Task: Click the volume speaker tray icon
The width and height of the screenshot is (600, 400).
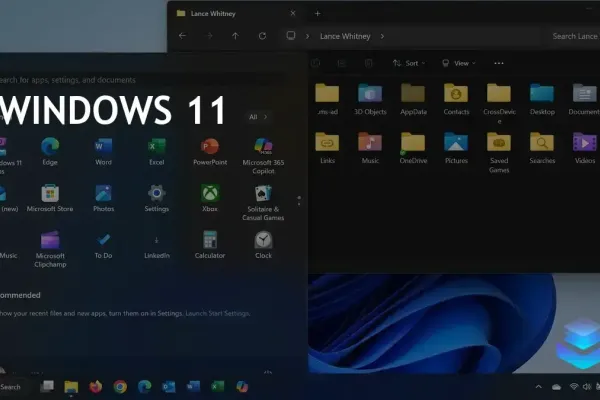Action: tap(587, 387)
